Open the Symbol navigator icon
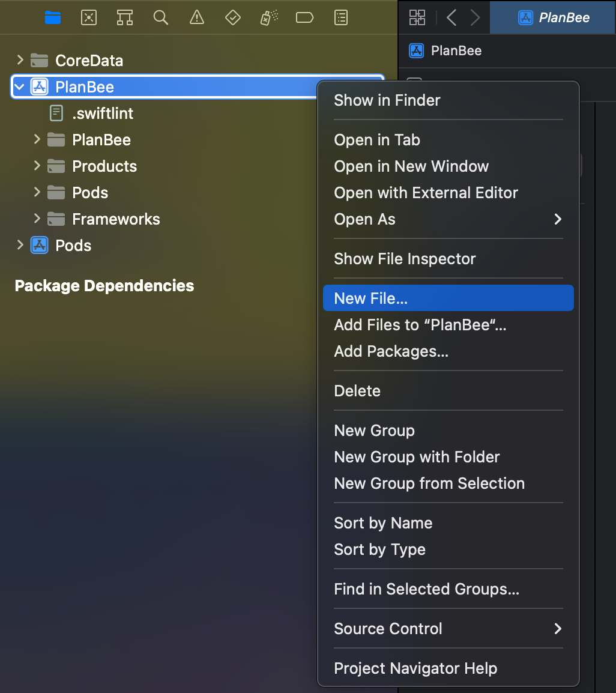The image size is (616, 693). 125,17
